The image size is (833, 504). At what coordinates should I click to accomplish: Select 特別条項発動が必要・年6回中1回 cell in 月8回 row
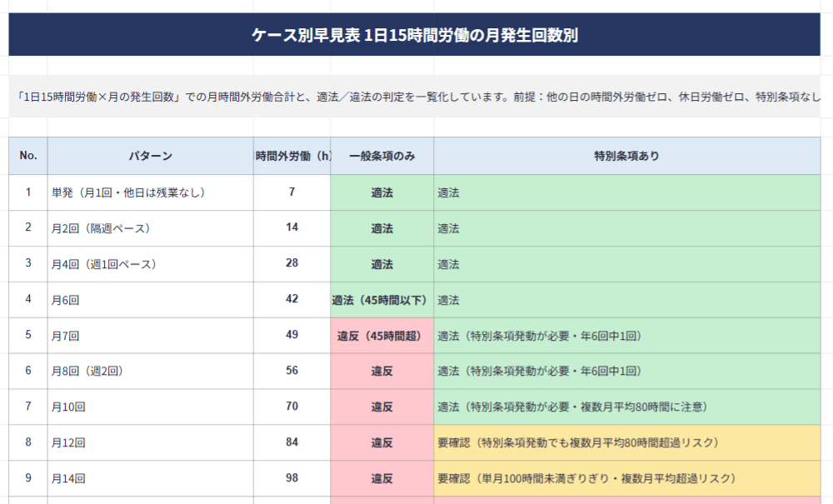click(627, 372)
